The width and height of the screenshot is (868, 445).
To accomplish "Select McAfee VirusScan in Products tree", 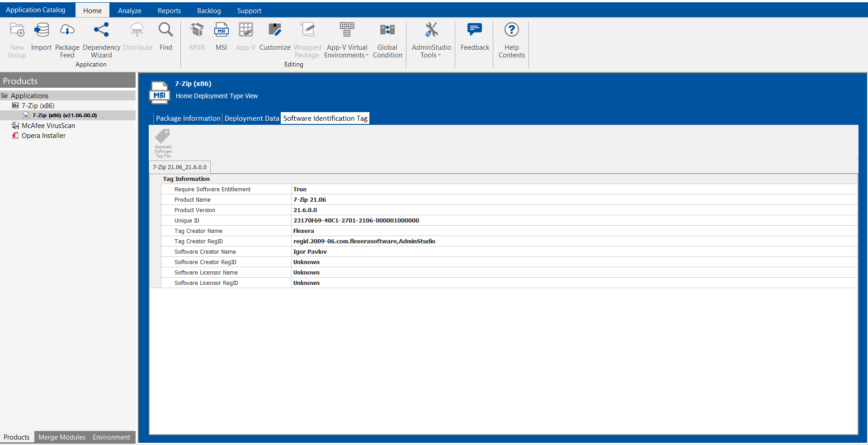I will [48, 126].
